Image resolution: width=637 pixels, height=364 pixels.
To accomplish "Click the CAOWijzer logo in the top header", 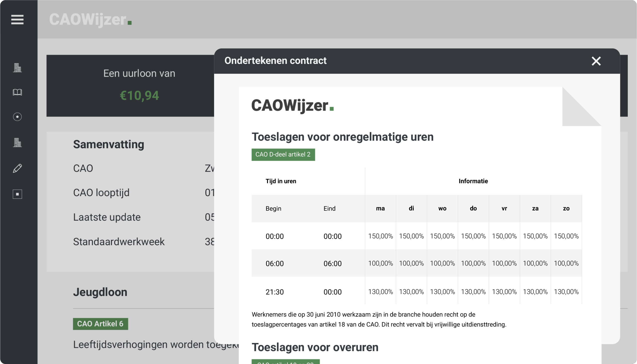I will 90,19.
